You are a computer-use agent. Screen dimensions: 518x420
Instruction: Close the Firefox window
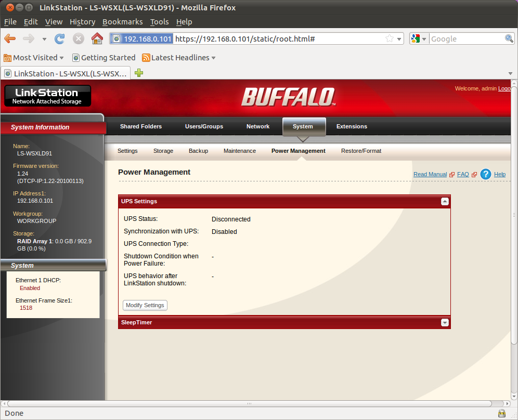(10, 7)
